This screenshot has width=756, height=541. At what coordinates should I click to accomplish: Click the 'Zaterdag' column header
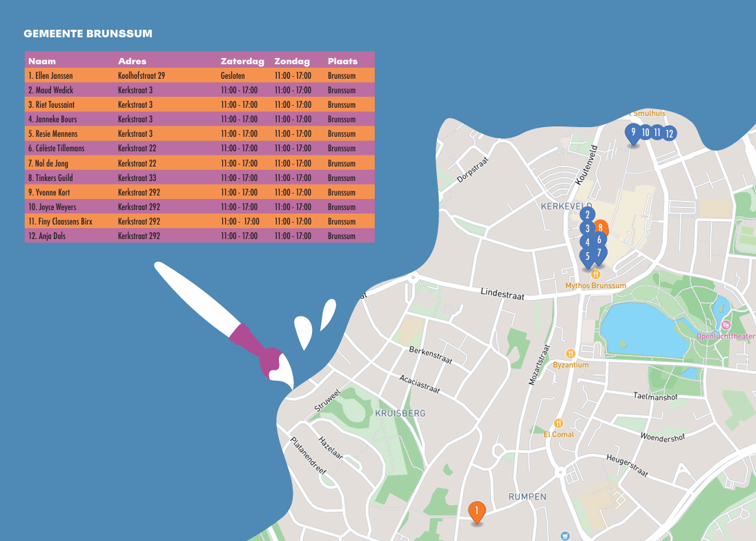coord(242,61)
